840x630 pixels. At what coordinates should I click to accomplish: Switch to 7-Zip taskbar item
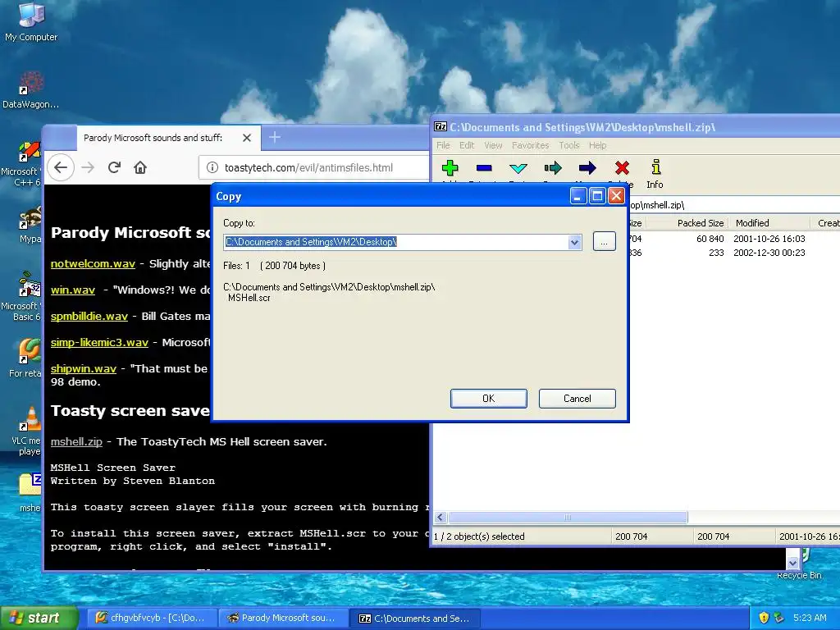415,618
